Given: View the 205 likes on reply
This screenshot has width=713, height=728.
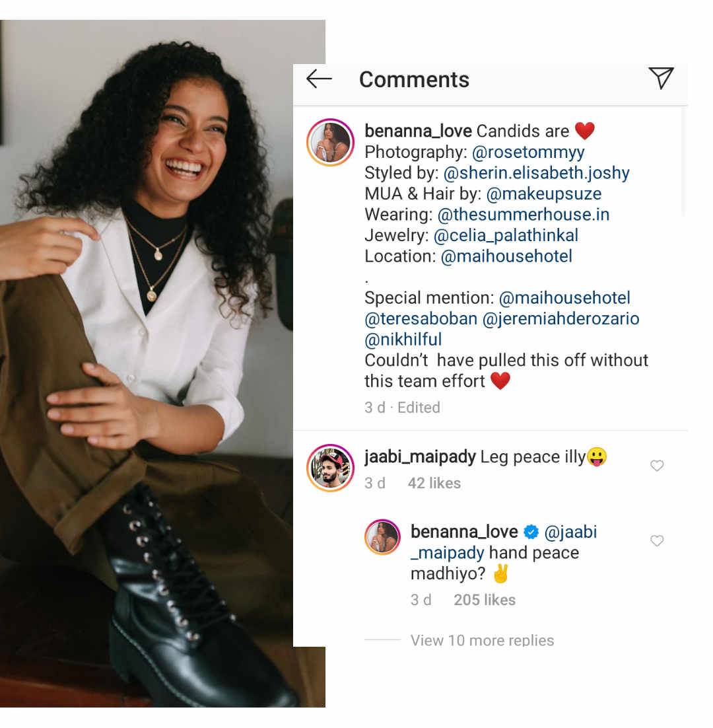Looking at the screenshot, I should tap(485, 600).
